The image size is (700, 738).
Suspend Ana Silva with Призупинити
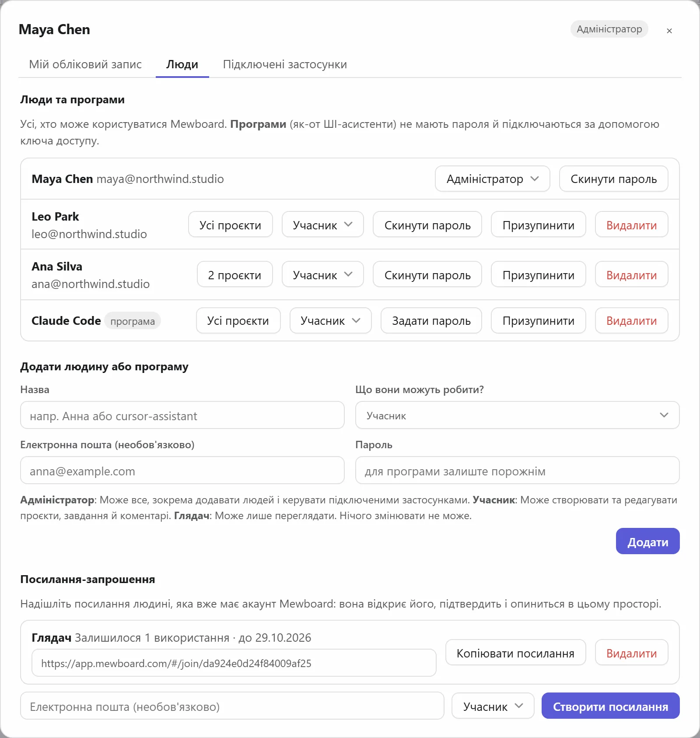click(538, 274)
